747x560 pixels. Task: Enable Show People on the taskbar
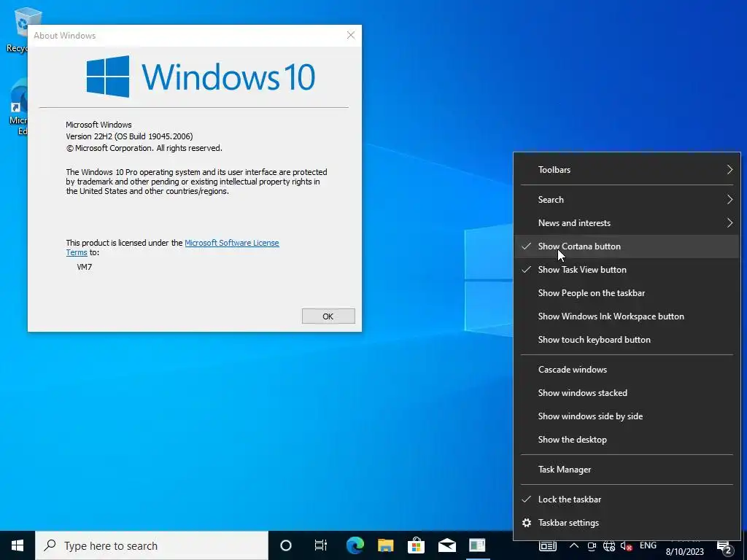coord(627,293)
